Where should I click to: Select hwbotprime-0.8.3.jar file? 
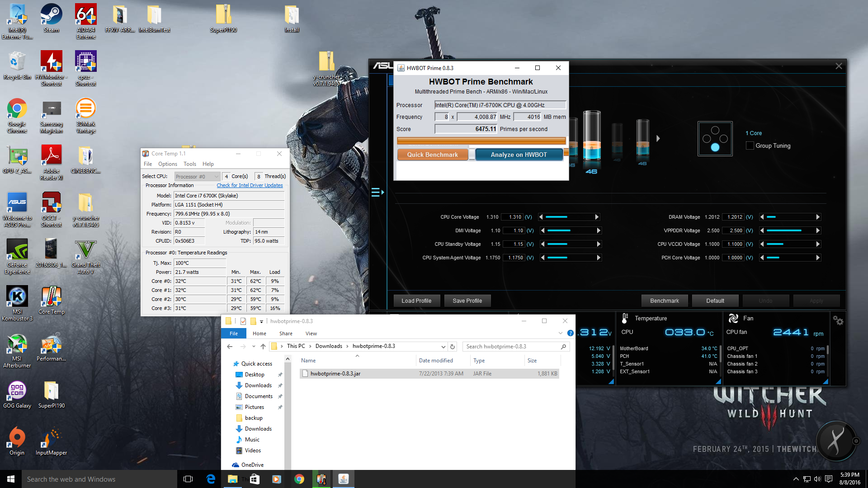click(429, 374)
